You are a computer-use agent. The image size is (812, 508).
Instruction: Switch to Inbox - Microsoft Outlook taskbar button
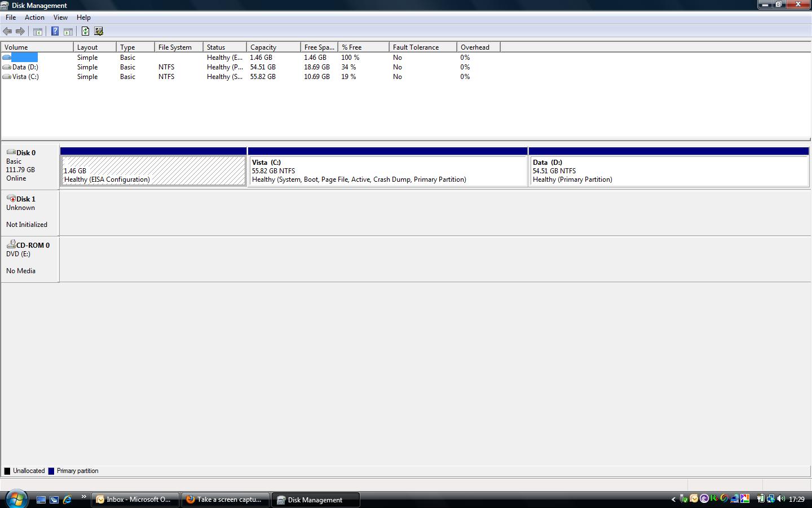tap(135, 500)
